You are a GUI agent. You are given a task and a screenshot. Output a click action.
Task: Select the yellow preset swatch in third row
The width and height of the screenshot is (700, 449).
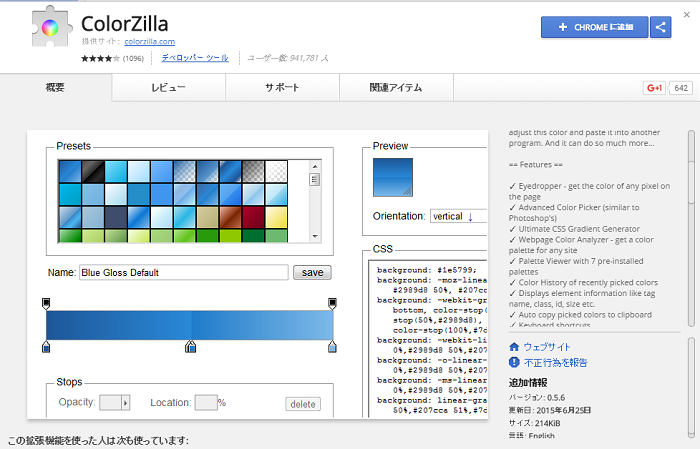pyautogui.click(x=276, y=217)
